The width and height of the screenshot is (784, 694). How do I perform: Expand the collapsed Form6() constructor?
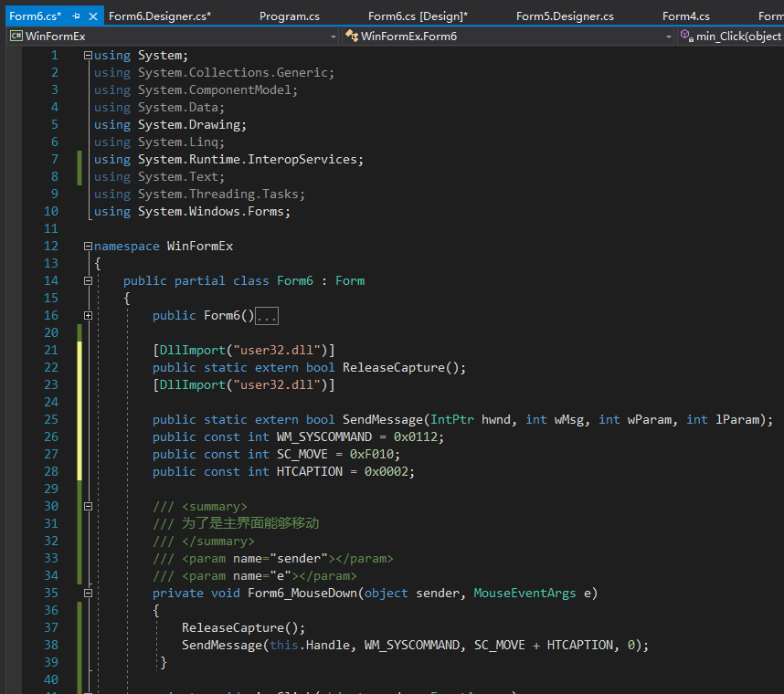tap(88, 315)
